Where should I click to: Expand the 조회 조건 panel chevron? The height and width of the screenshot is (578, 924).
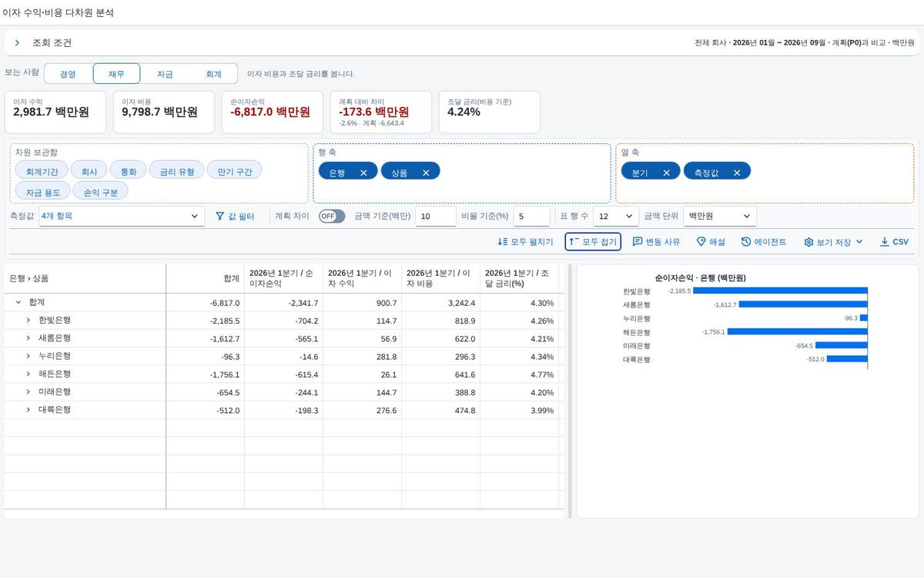coord(17,43)
